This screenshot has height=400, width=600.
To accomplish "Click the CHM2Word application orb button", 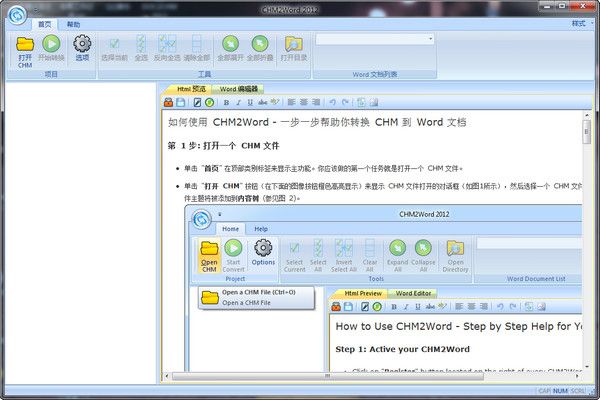I will [17, 15].
